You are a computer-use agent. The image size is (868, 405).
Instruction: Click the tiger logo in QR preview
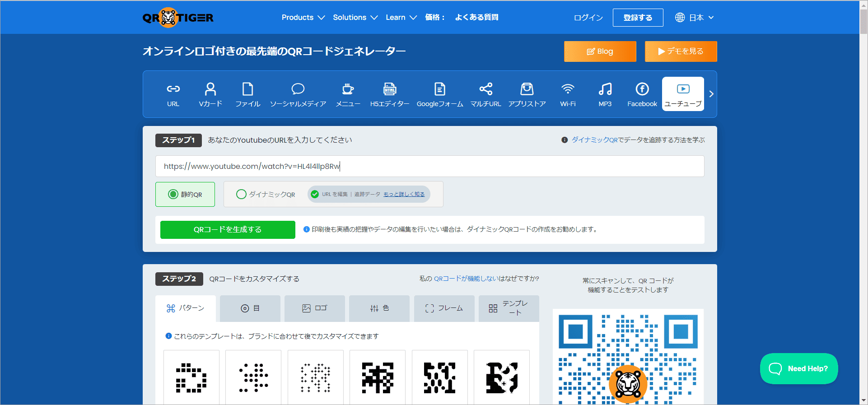point(628,384)
